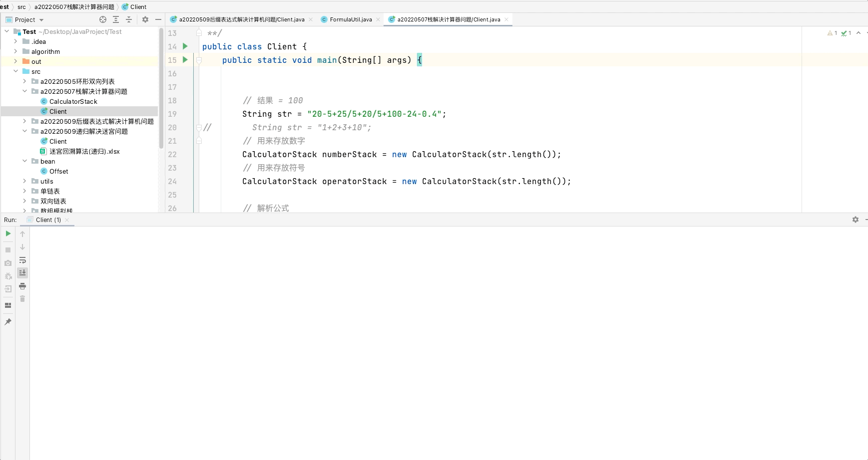Pin the Run tab with pin icon
Screen dimensions: 868x460
(x=8, y=322)
